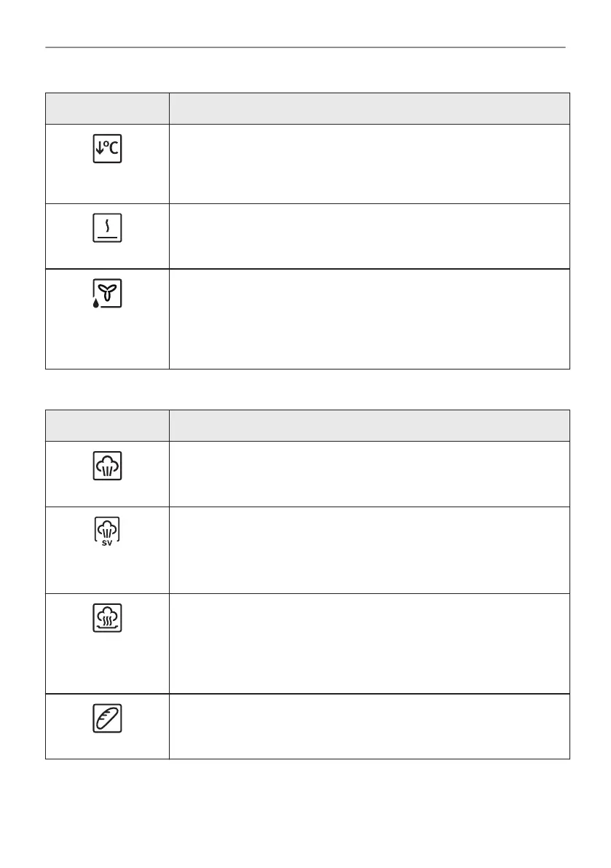Select the steam regenerating icon with tray
The width and height of the screenshot is (611, 868).
pyautogui.click(x=107, y=618)
